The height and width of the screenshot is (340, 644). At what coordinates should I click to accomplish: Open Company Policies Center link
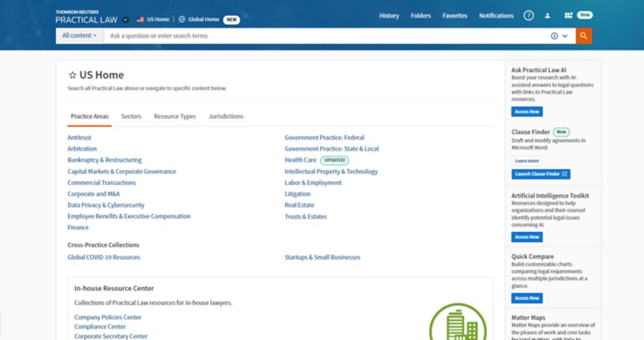(107, 317)
